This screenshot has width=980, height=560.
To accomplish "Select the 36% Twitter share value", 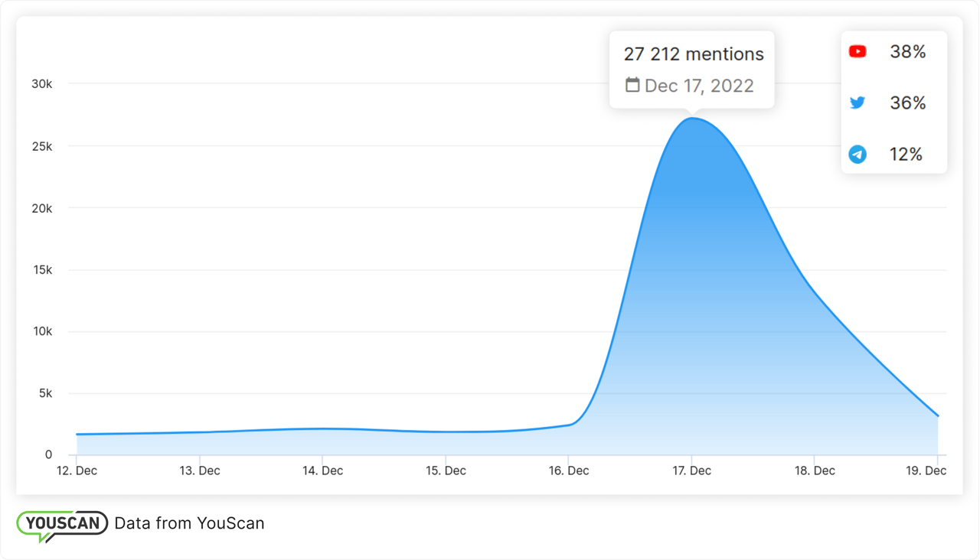I will pyautogui.click(x=907, y=103).
